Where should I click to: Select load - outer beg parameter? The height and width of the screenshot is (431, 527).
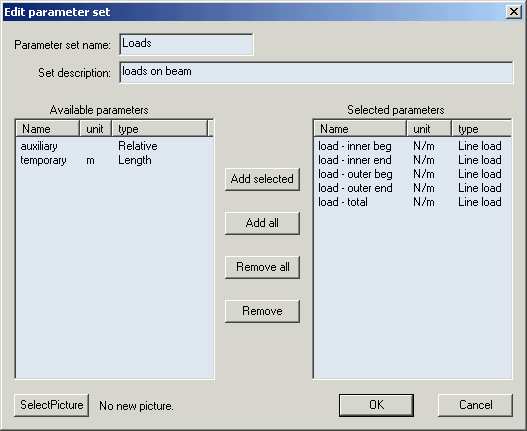coord(412,174)
